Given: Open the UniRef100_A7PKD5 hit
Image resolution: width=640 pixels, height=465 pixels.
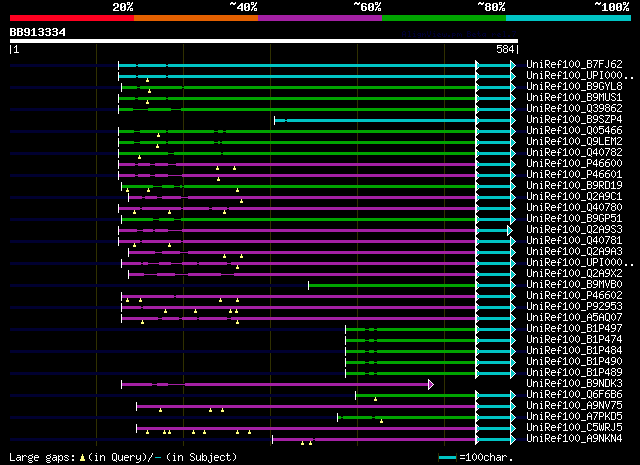Looking at the screenshot, I should [574, 417].
